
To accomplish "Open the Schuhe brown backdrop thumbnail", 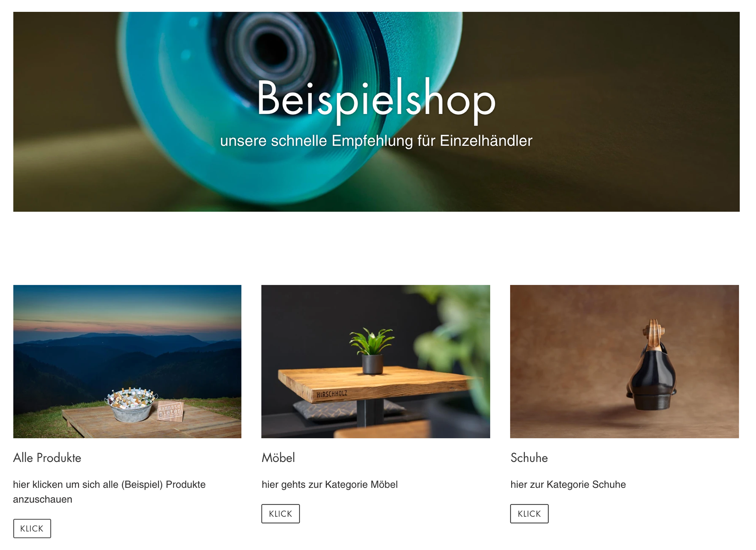I will pos(624,361).
